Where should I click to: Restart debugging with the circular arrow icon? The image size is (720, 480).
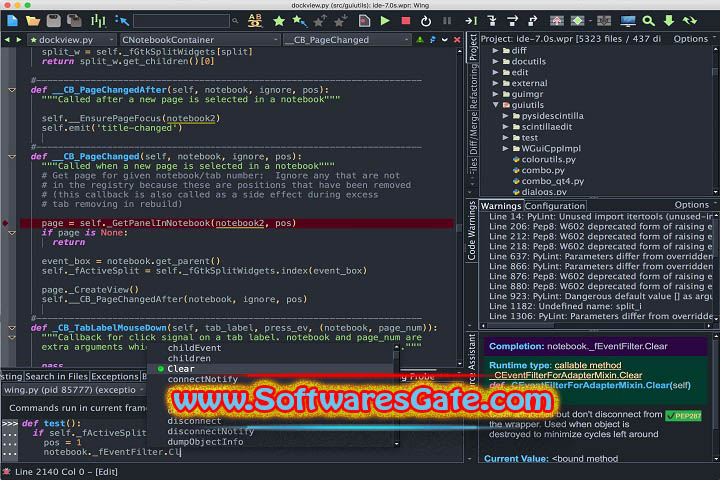(x=426, y=21)
